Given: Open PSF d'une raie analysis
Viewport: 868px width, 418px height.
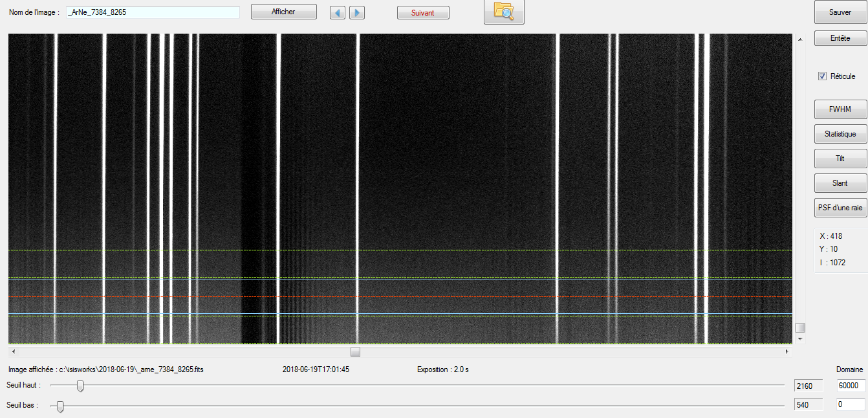Looking at the screenshot, I should [x=840, y=208].
